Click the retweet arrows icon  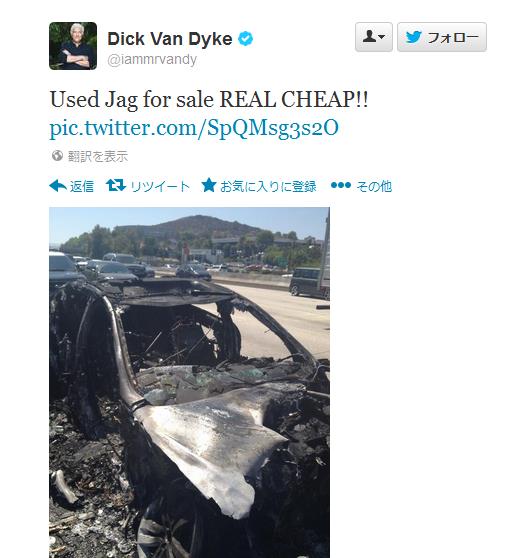coord(116,185)
